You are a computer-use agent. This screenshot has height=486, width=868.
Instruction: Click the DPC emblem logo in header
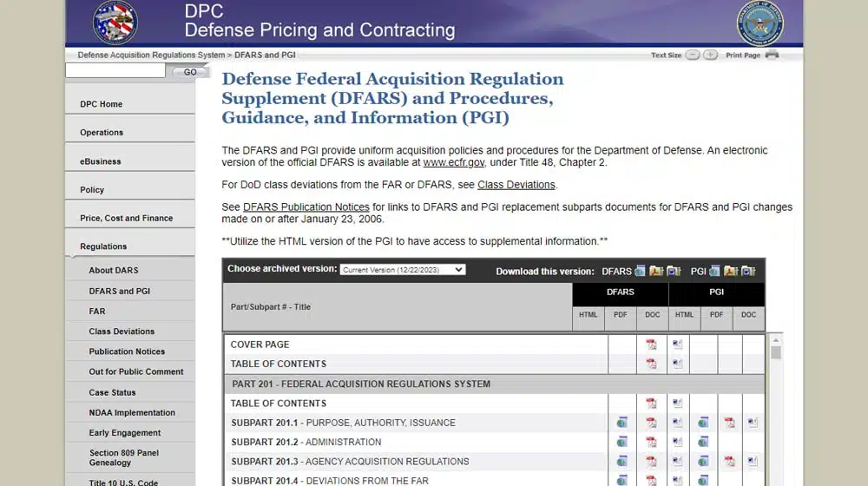[115, 23]
